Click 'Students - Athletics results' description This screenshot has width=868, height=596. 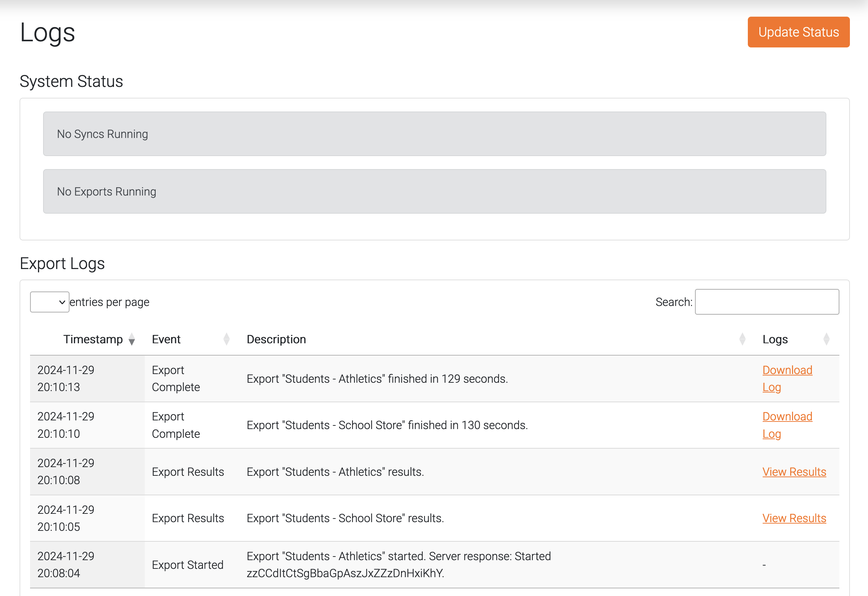click(x=336, y=472)
